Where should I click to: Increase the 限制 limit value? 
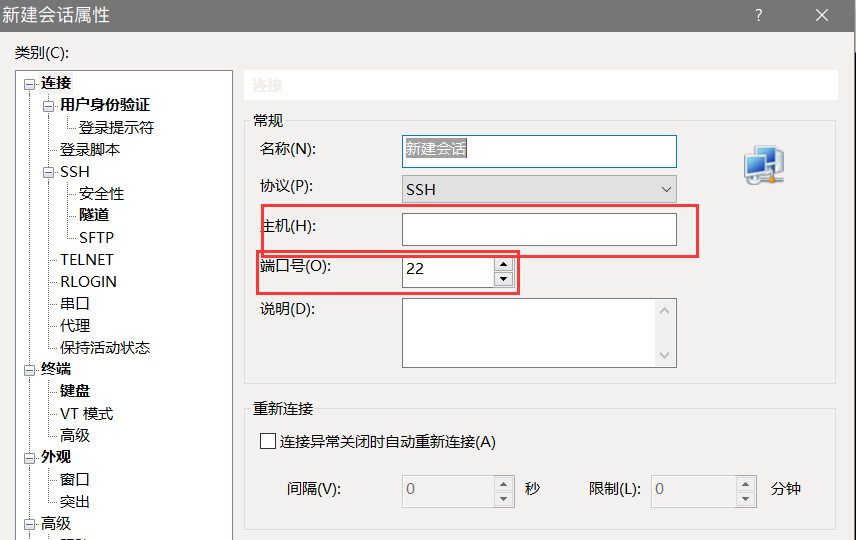(746, 484)
